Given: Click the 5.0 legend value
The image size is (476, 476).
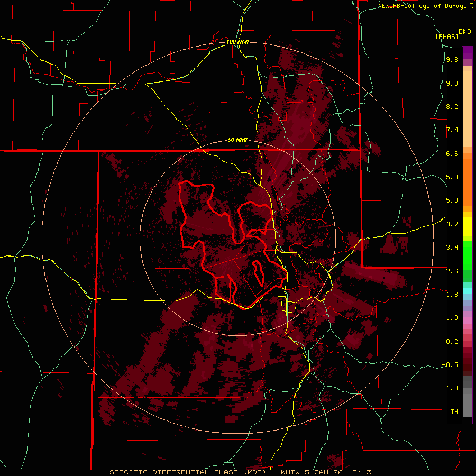Looking at the screenshot, I should (x=452, y=200).
